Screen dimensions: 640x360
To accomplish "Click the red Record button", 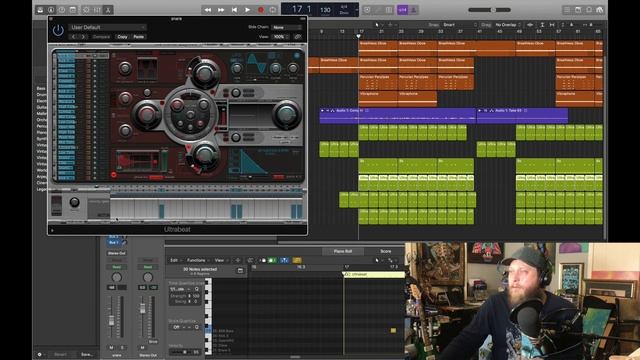I will point(261,10).
